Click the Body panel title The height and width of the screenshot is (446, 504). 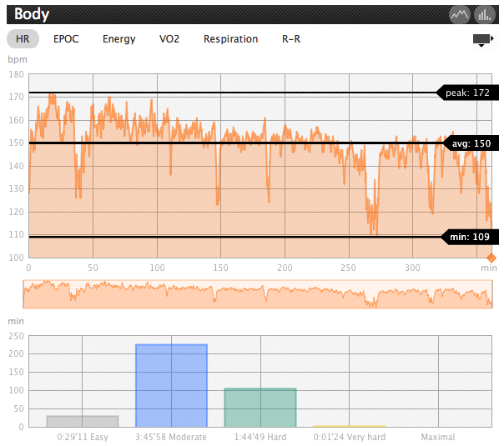click(x=32, y=14)
